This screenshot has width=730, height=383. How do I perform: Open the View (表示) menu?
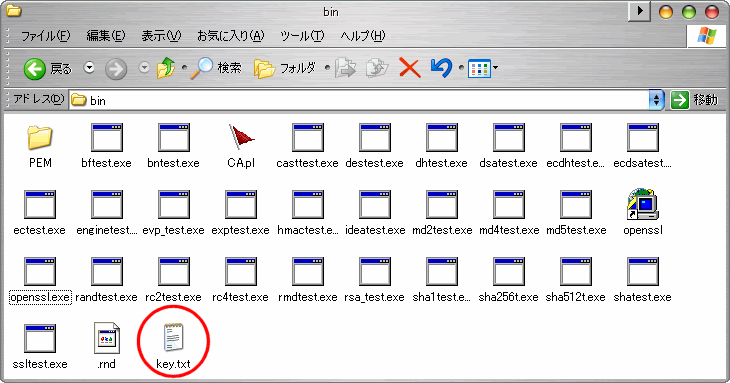[x=161, y=36]
